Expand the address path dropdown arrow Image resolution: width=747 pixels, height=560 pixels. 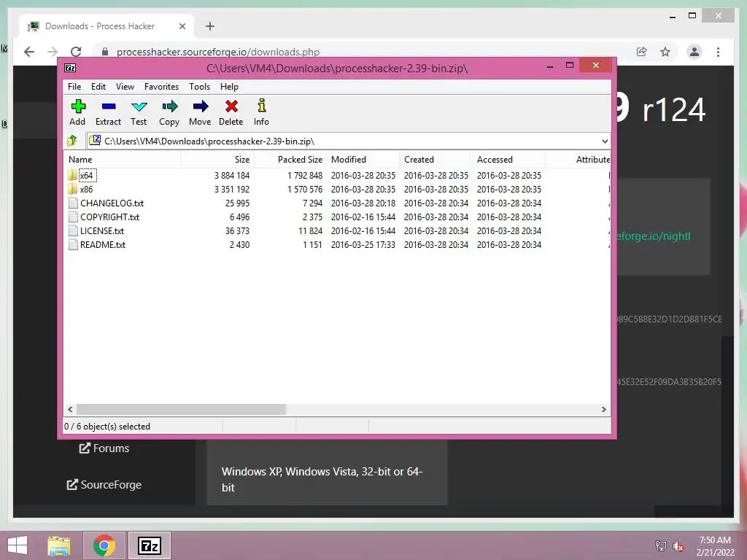pos(605,141)
